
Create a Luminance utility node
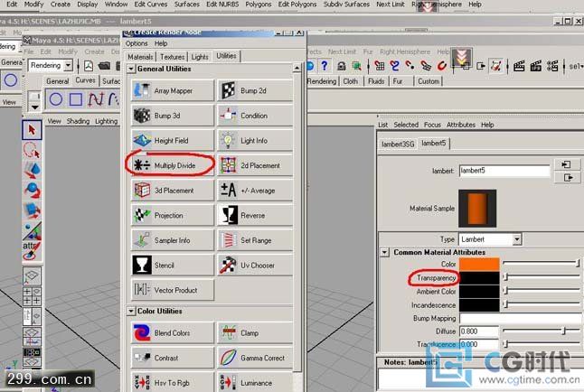click(x=255, y=382)
